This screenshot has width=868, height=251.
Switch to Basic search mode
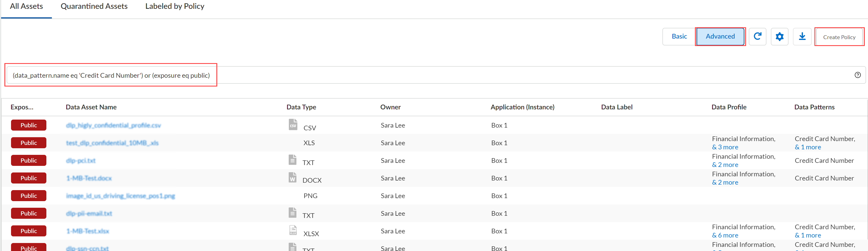tap(679, 36)
